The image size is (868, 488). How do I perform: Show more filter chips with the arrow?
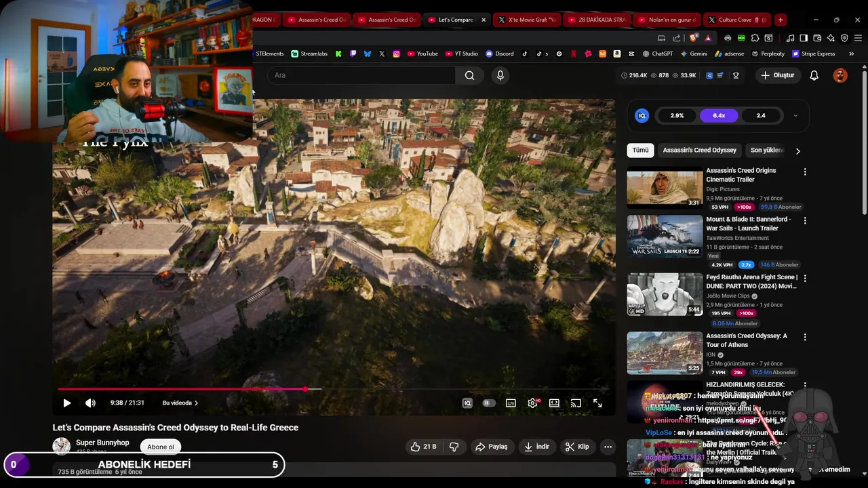(x=797, y=151)
